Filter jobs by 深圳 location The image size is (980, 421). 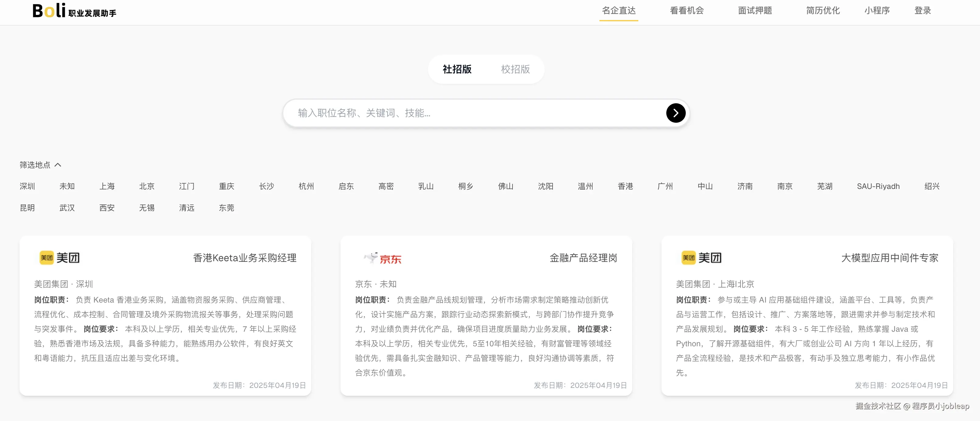click(27, 186)
